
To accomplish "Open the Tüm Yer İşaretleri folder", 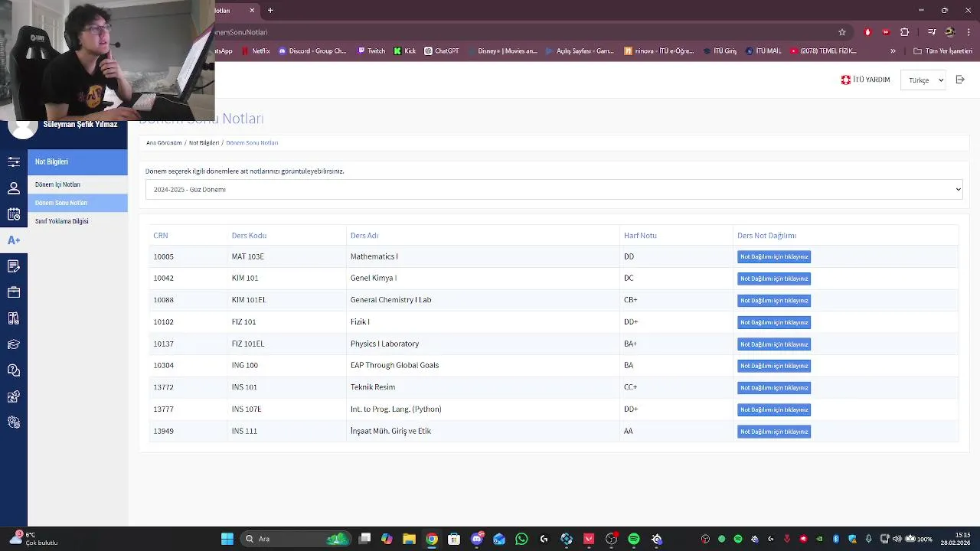I will [942, 51].
